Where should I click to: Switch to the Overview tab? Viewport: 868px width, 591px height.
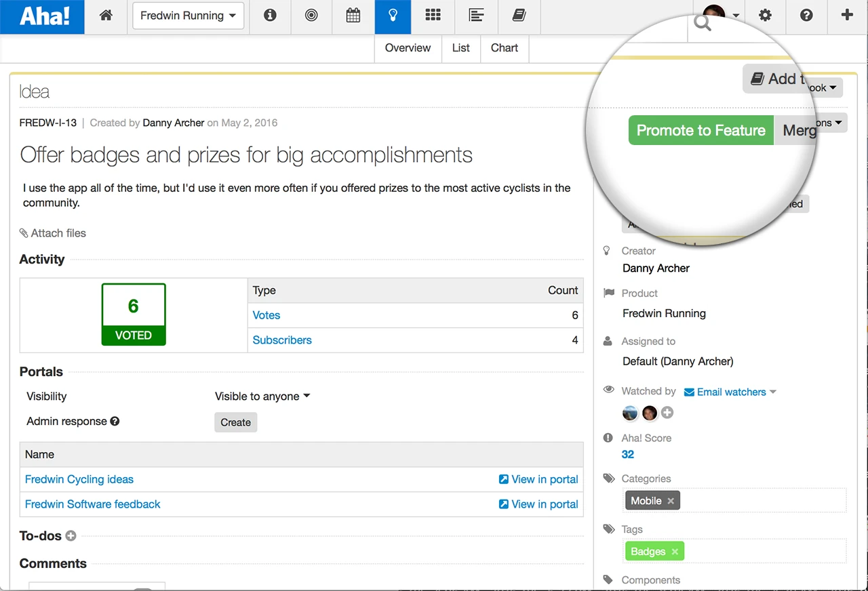408,48
